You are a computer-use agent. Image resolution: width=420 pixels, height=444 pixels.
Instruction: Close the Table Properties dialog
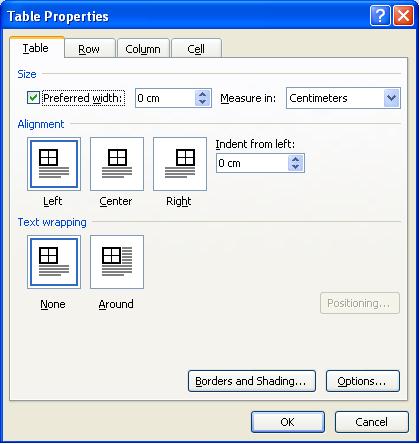point(403,16)
